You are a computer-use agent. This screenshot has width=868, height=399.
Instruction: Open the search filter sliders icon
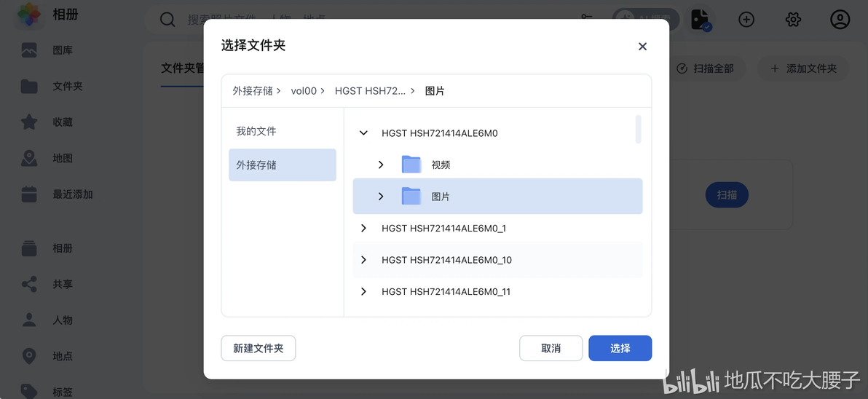click(x=587, y=20)
